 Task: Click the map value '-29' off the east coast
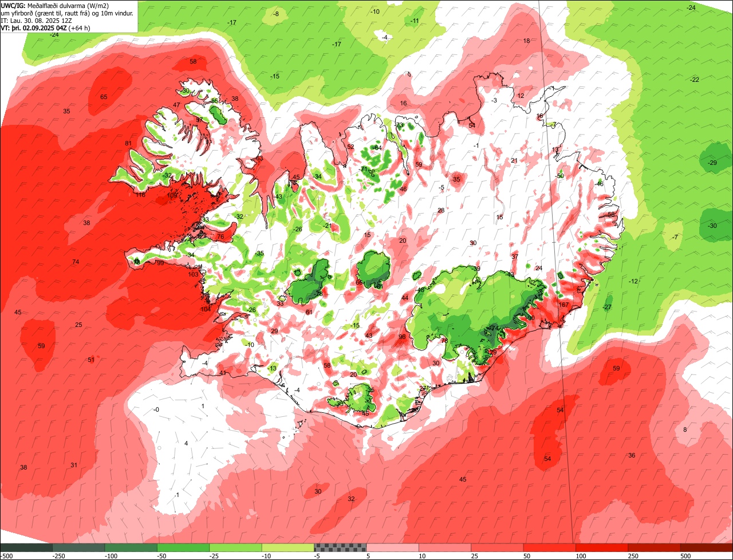[712, 163]
